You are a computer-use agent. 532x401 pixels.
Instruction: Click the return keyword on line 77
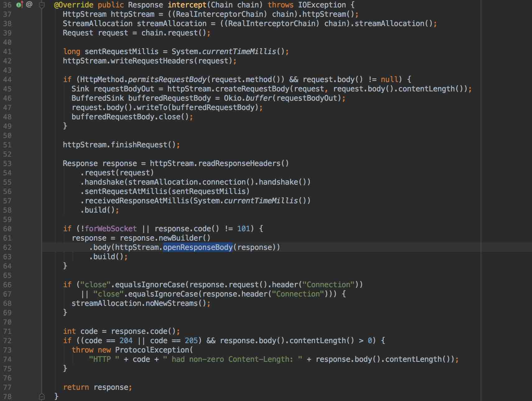click(76, 387)
